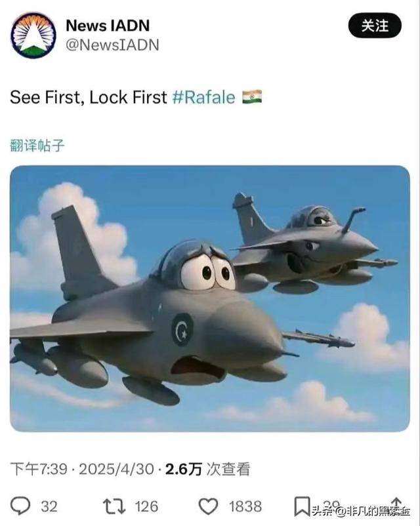Open the @NewsIADN handle

(x=112, y=45)
